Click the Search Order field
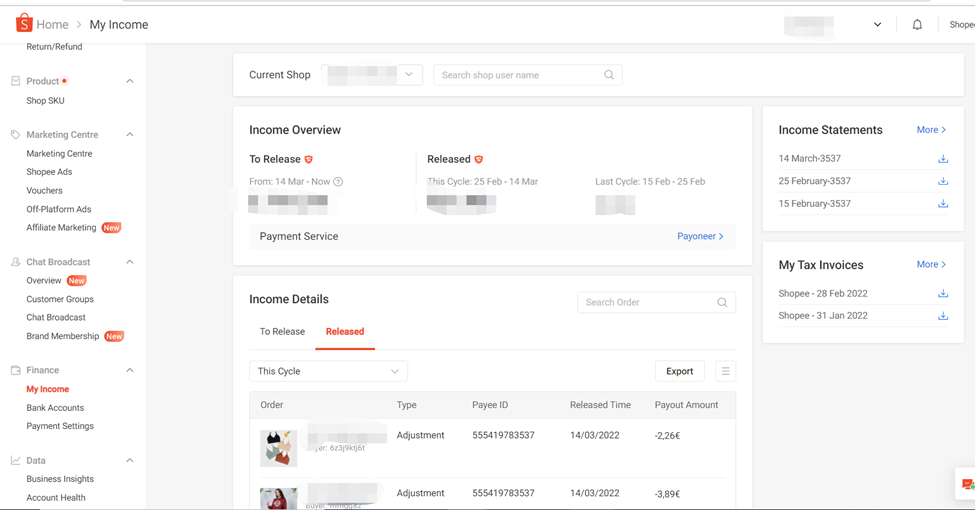Screen dimensions: 975x510 pyautogui.click(x=650, y=303)
